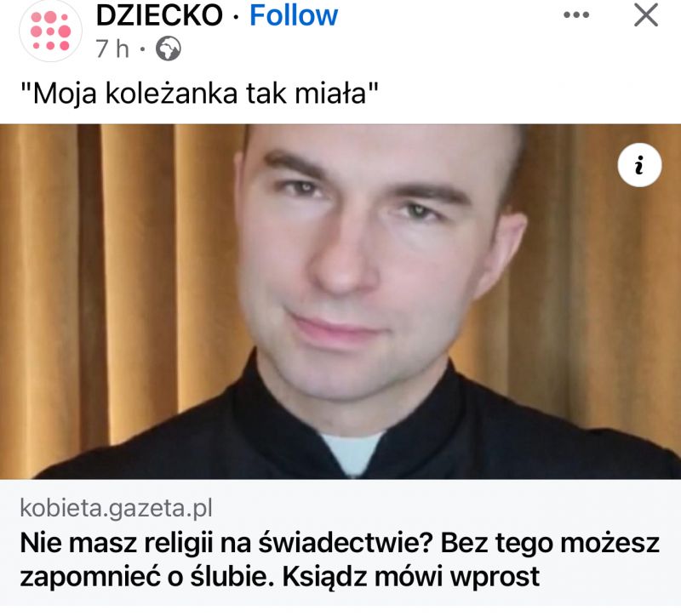The height and width of the screenshot is (616, 681).
Task: Click the link preview card's grey footer
Action: click(x=340, y=543)
